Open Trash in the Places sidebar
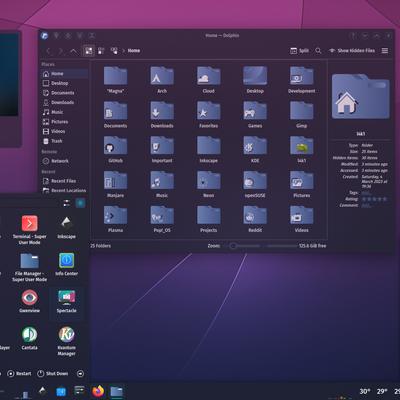Viewport: 400px width, 400px height. [65, 141]
